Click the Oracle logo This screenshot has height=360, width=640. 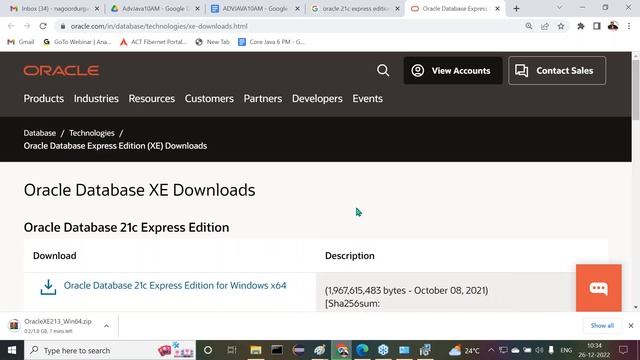61,71
